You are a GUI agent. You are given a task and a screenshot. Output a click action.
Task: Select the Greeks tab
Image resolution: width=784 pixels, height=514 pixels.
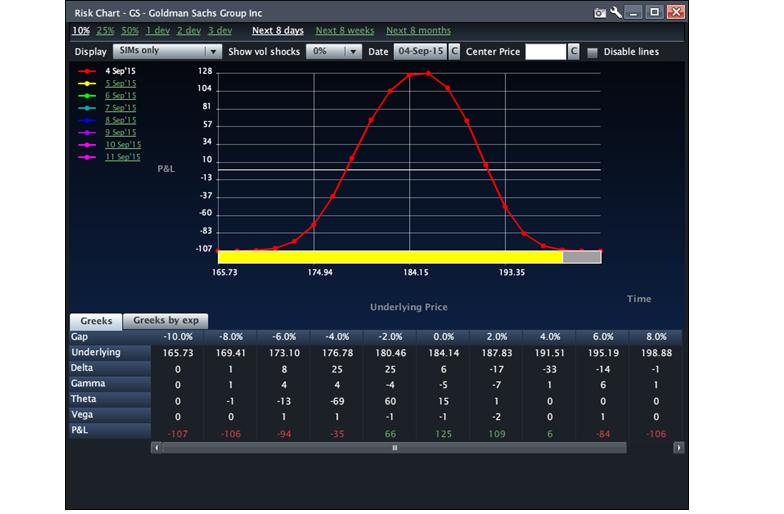tap(95, 321)
